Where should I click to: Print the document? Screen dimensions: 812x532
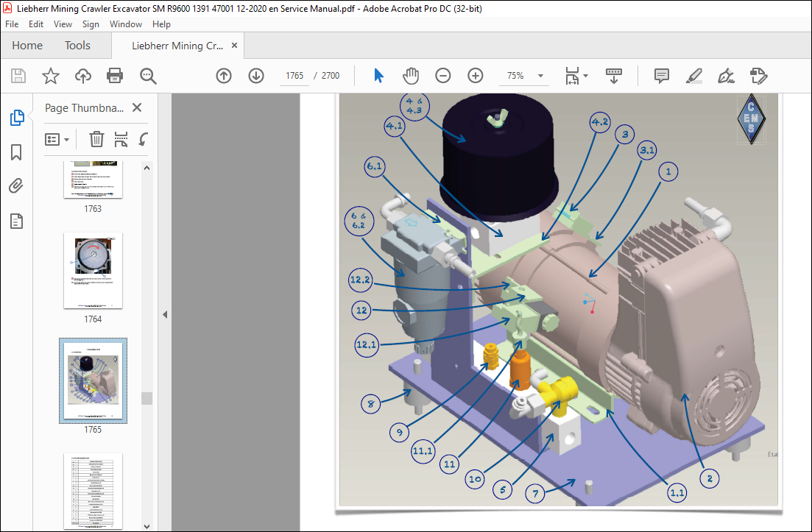114,76
